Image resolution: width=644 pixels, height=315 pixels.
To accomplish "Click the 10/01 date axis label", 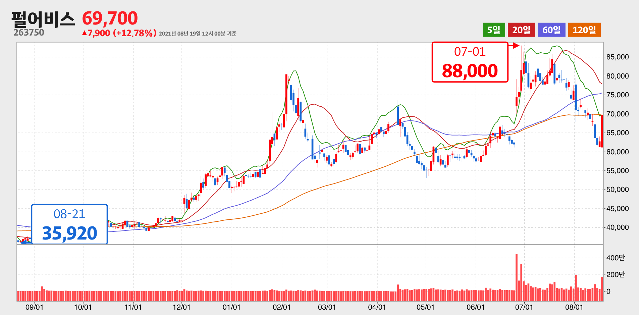I will point(83,307).
